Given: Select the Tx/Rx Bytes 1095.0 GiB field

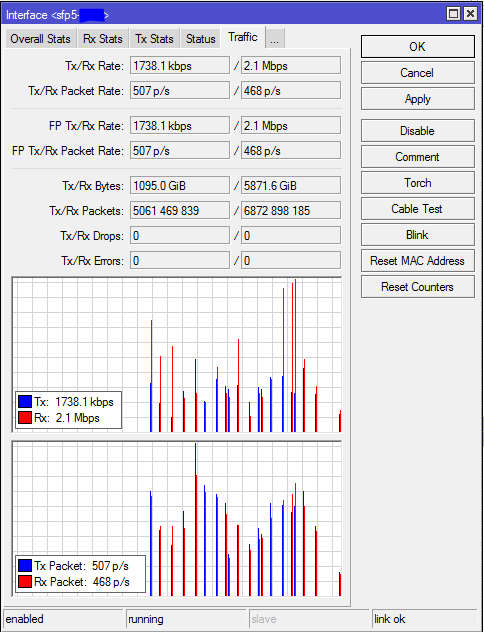Looking at the screenshot, I should [180, 186].
